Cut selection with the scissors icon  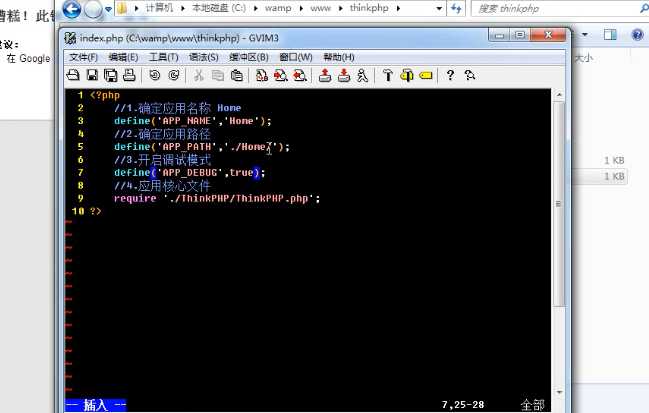tap(199, 75)
